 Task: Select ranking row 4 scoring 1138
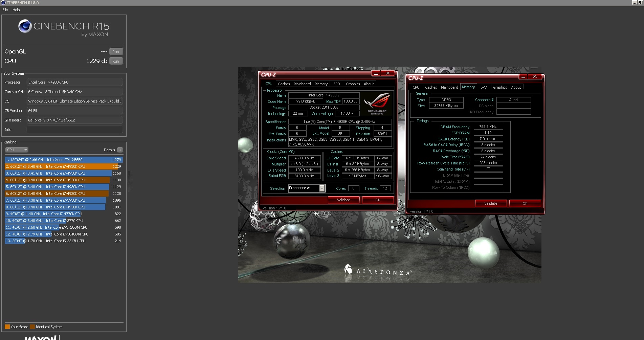pyautogui.click(x=64, y=180)
